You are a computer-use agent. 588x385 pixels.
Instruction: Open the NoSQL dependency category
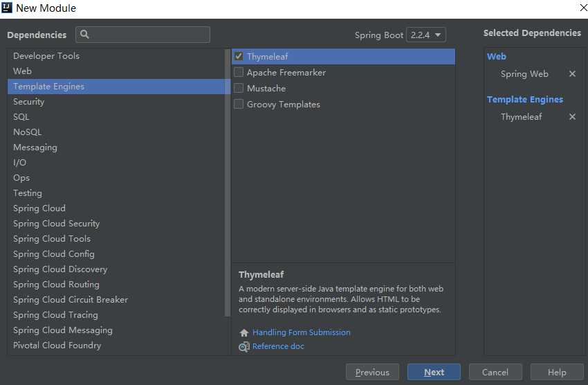coord(28,132)
